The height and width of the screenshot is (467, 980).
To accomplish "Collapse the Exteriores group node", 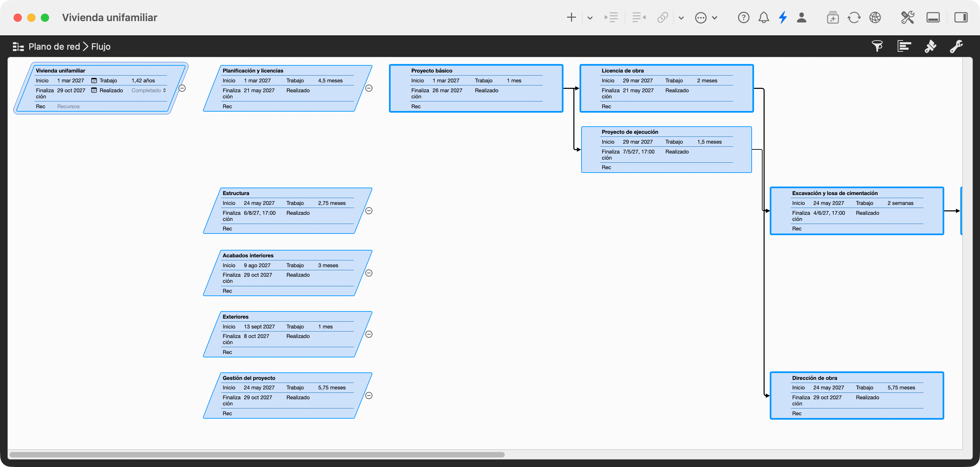I will click(x=369, y=334).
